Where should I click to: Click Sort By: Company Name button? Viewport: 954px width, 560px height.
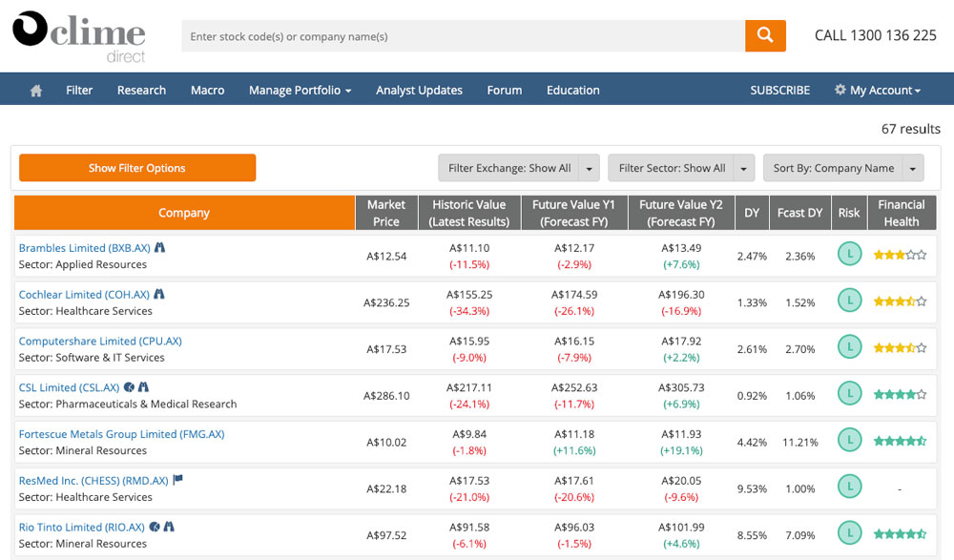pos(834,168)
